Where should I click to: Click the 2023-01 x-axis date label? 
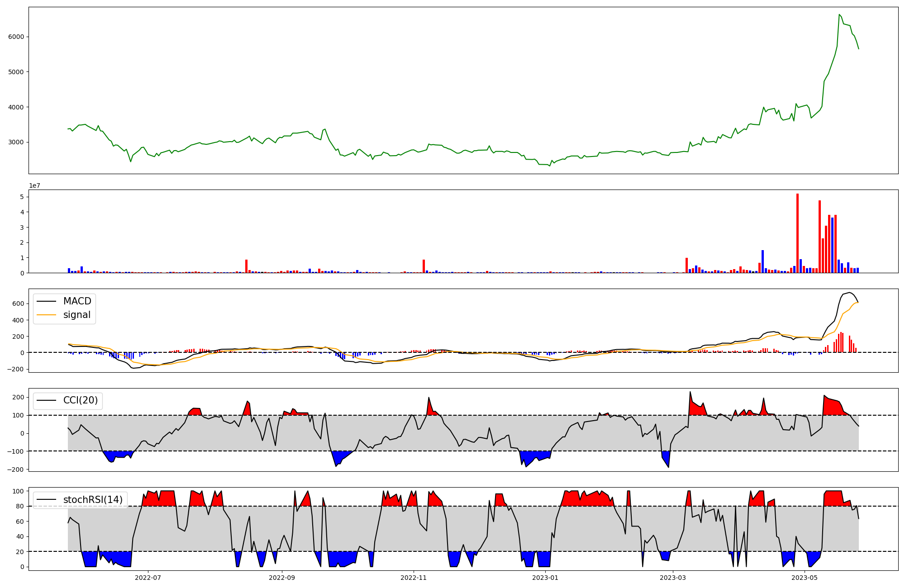(x=545, y=578)
